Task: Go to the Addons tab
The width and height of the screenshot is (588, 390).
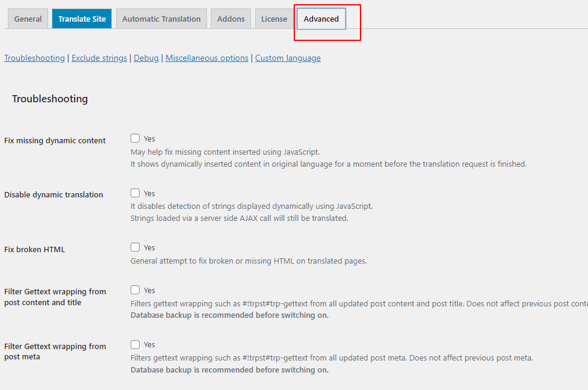Action: (x=231, y=19)
